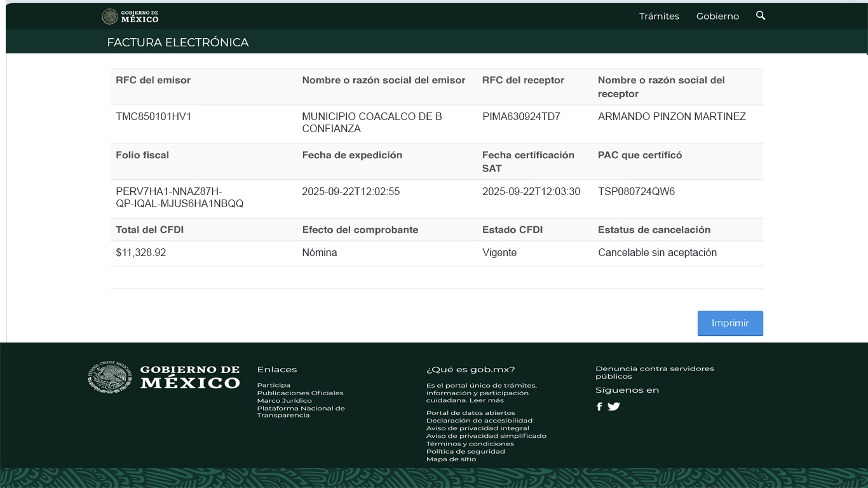Viewport: 868px width, 488px height.
Task: Click the folio fiscal value text
Action: coord(179,198)
